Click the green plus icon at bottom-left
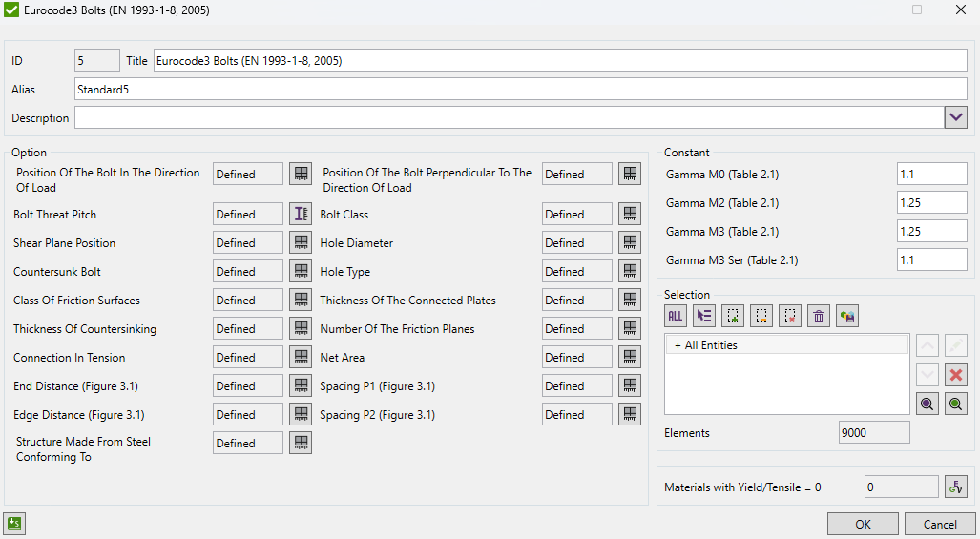 (14, 523)
